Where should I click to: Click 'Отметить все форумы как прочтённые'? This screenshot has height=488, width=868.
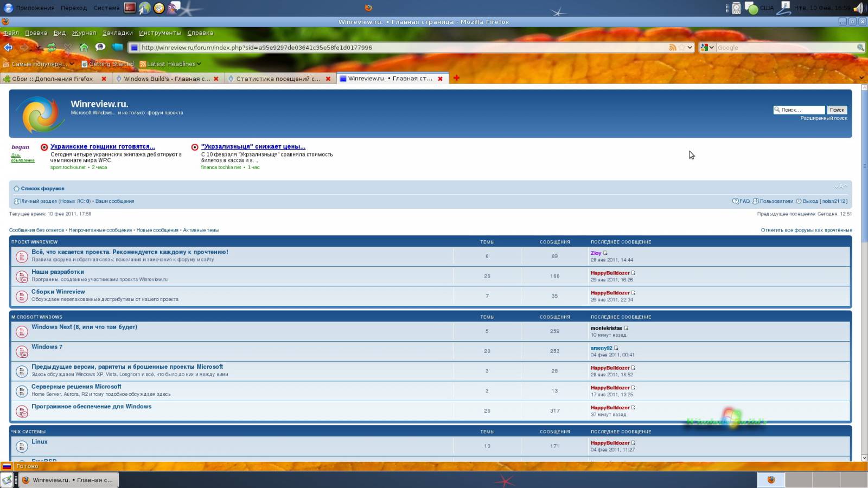pyautogui.click(x=806, y=230)
